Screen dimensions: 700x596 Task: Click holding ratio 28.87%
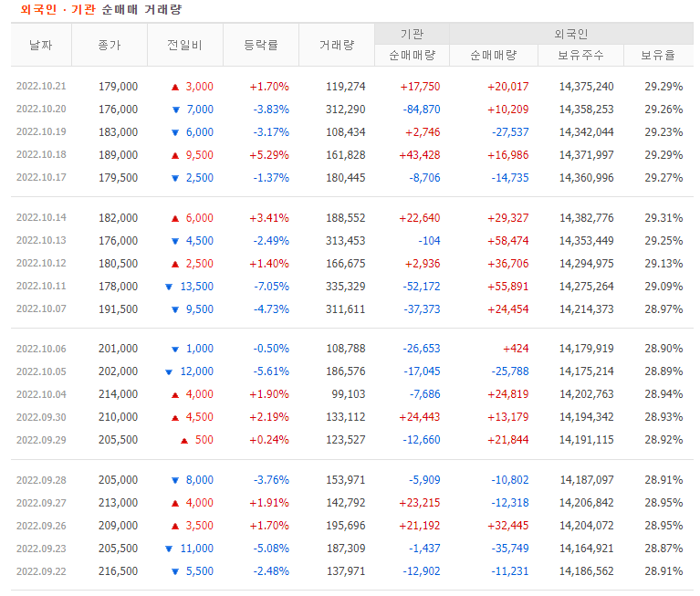pos(663,549)
